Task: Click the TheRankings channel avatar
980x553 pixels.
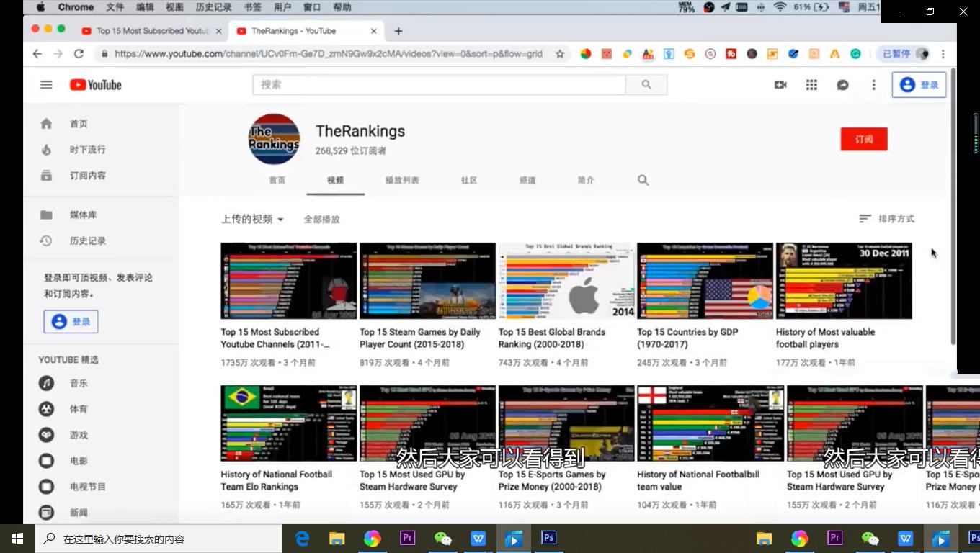Action: pos(274,139)
